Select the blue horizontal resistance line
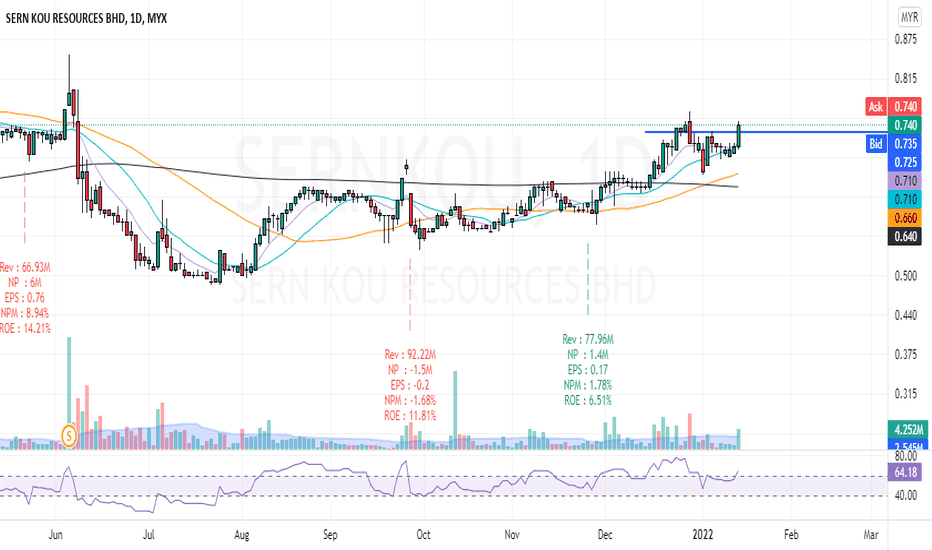Screen dimensions: 932x550 (764, 131)
